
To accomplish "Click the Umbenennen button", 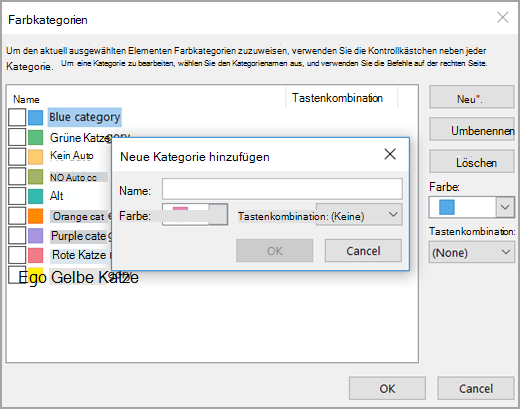I will point(472,129).
